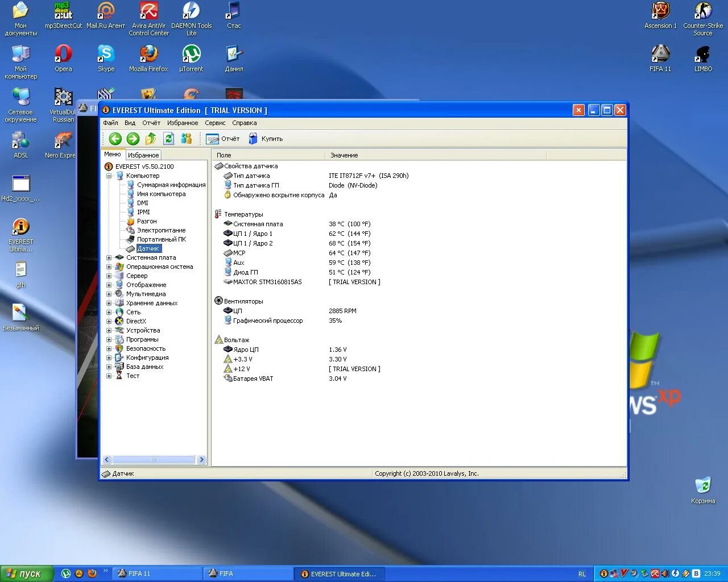Expand the DirectX tree node
This screenshot has height=582, width=728.
pos(109,321)
